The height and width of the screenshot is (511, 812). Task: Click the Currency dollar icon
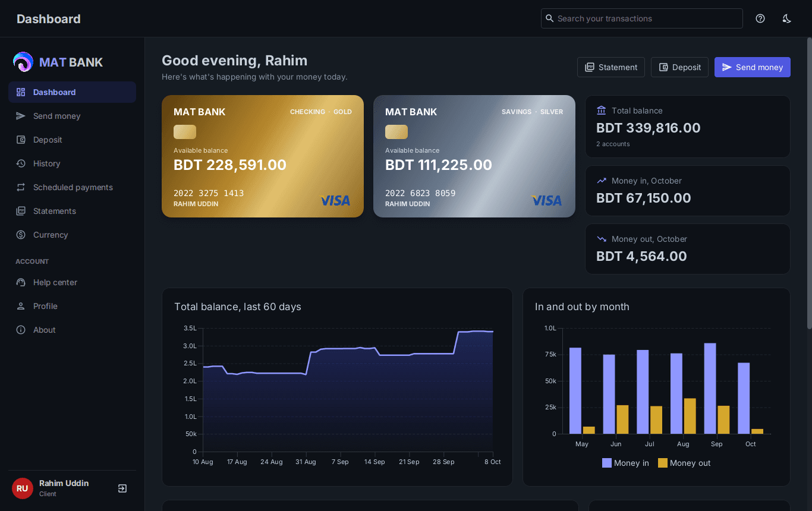coord(21,235)
